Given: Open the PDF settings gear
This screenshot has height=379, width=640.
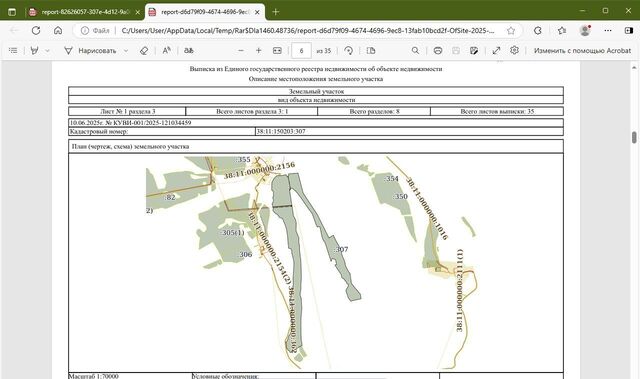Looking at the screenshot, I should point(514,50).
